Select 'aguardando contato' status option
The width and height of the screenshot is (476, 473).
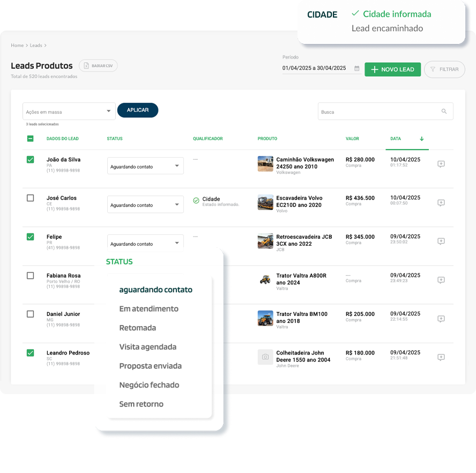[x=156, y=290]
